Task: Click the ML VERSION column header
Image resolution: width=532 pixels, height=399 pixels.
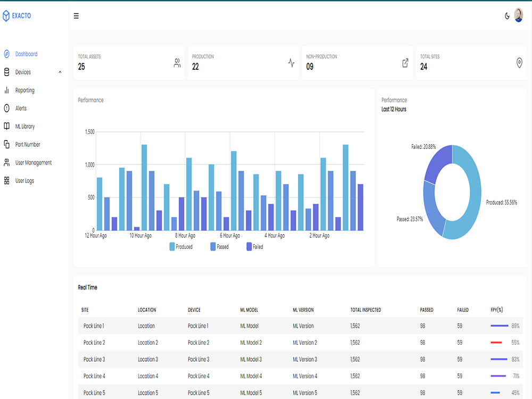Action: pos(303,310)
